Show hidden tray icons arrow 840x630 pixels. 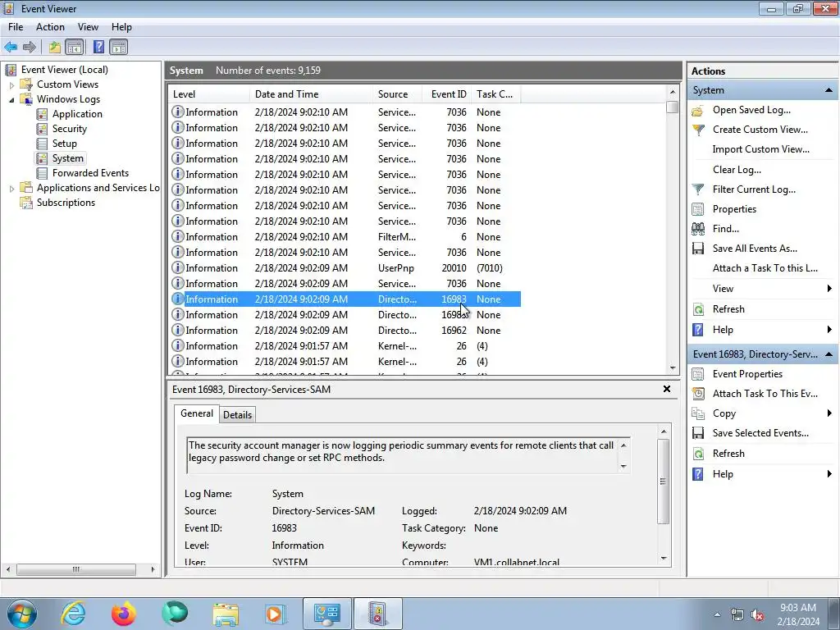point(717,614)
